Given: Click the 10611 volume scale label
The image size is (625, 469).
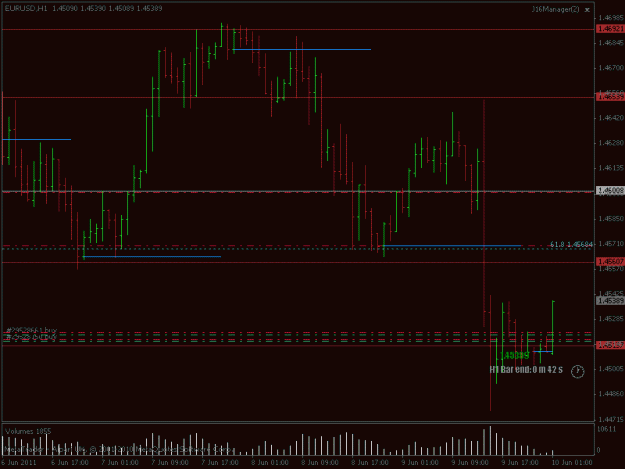Looking at the screenshot, I should (x=606, y=429).
